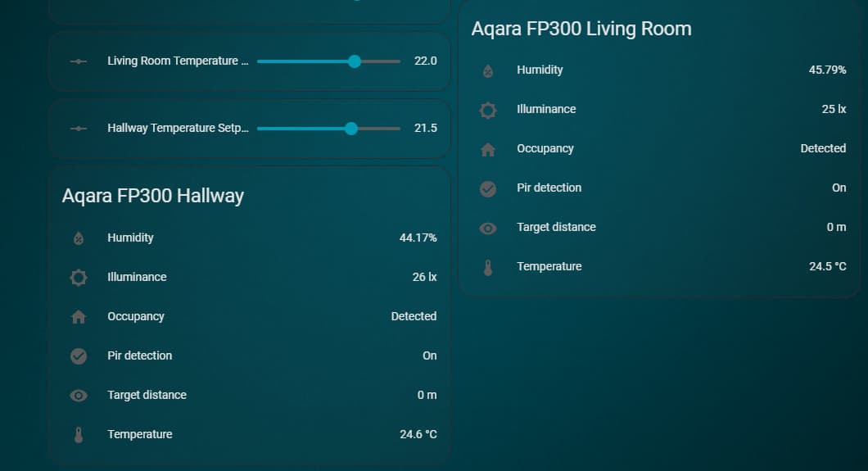Click the 25 lx illuminance value
This screenshot has height=471, width=868.
pyautogui.click(x=834, y=109)
